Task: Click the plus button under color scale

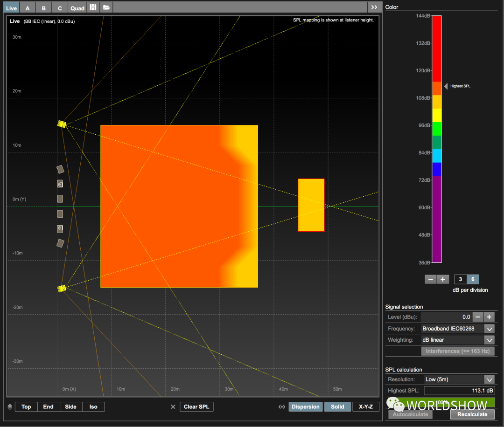Action: click(443, 279)
